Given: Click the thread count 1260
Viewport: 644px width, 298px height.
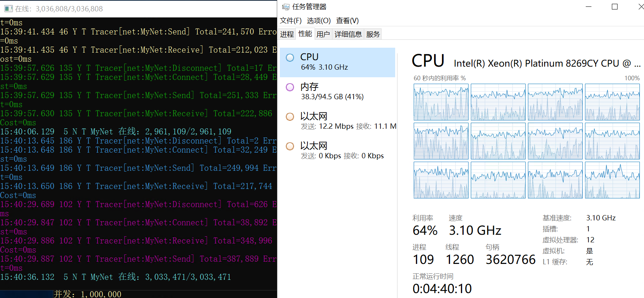Looking at the screenshot, I should [460, 259].
